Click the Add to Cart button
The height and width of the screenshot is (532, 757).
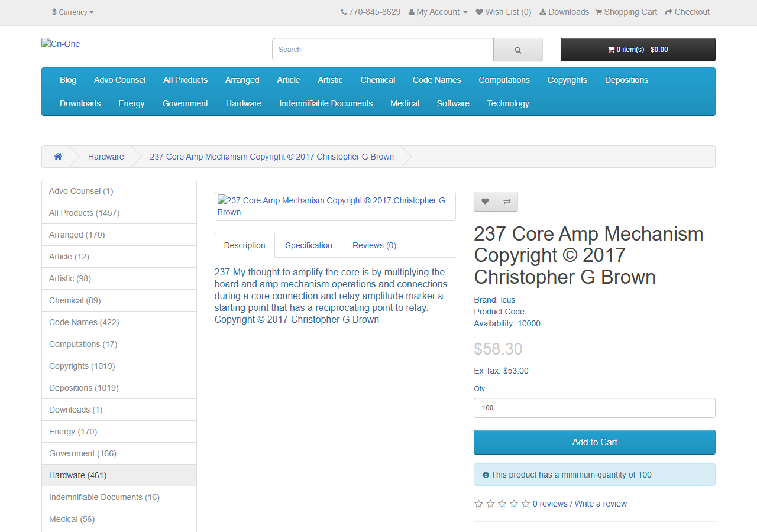pos(594,442)
